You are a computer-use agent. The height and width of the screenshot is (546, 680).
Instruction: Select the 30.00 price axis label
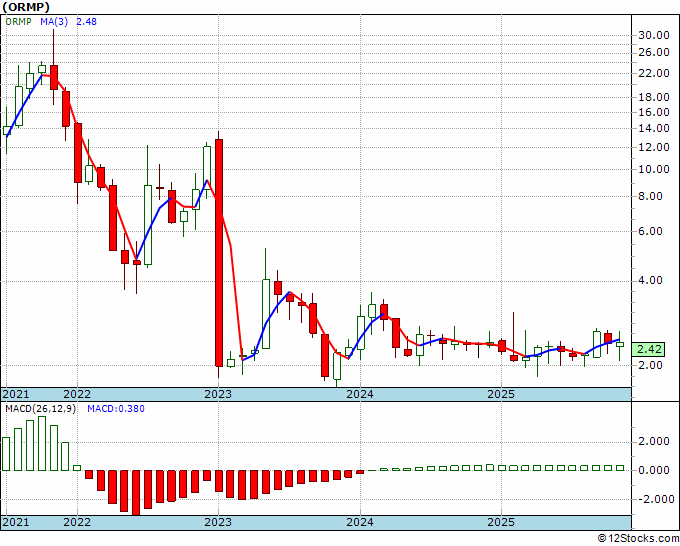point(654,35)
